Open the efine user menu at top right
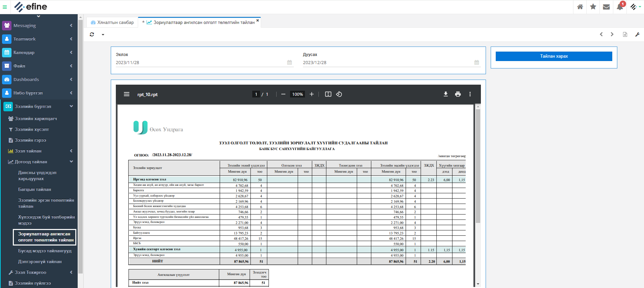Image resolution: width=644 pixels, height=288 pixels. click(635, 7)
